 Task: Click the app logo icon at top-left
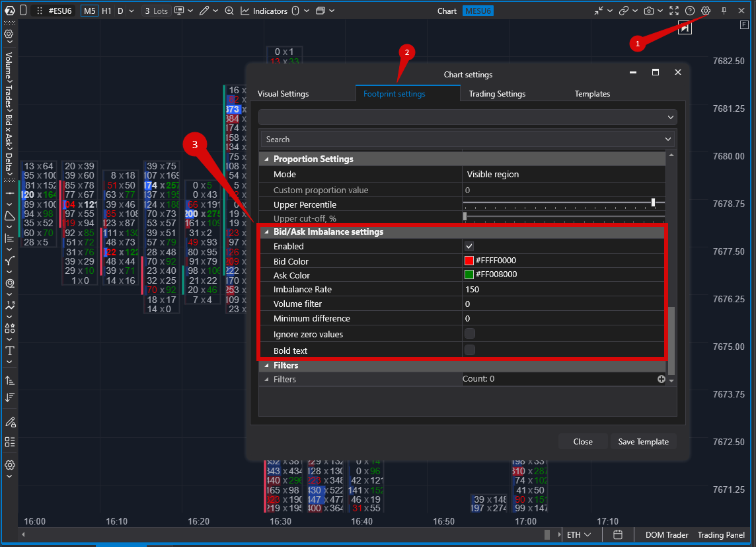coord(10,11)
